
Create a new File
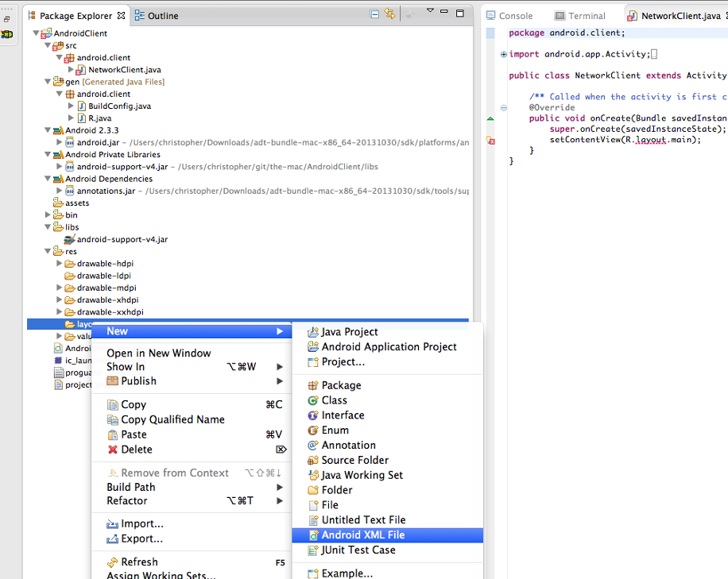click(x=388, y=505)
